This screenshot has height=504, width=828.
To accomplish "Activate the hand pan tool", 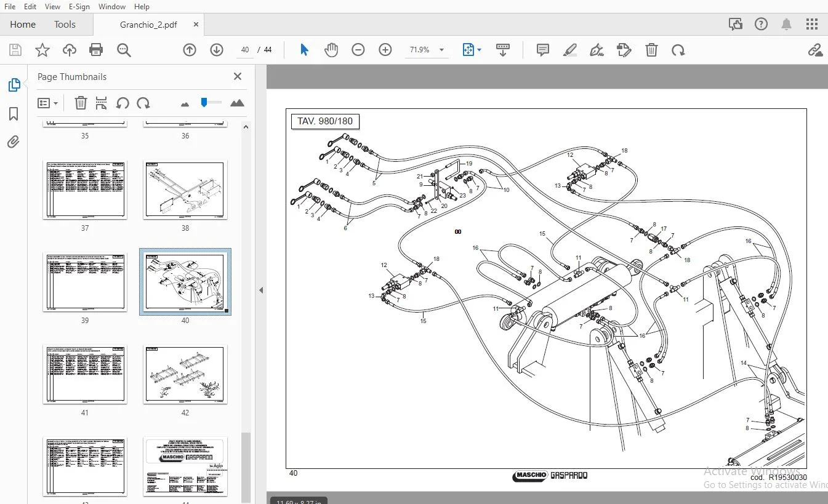I will click(x=331, y=50).
